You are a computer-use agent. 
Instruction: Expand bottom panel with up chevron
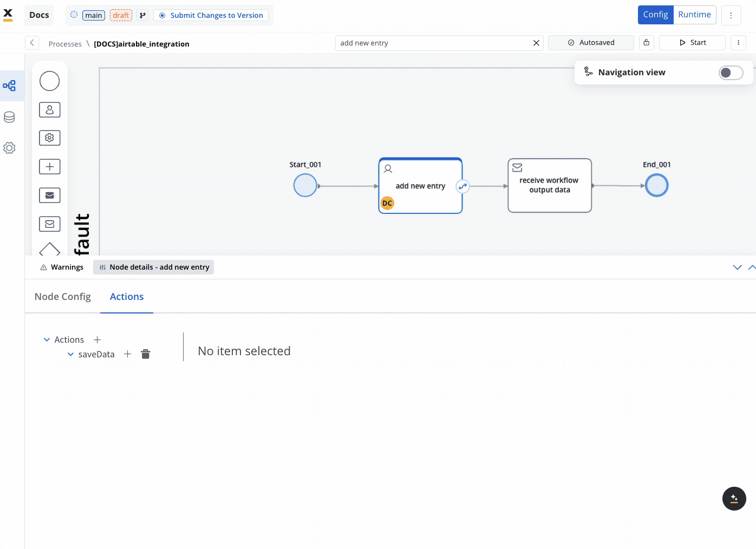click(752, 267)
